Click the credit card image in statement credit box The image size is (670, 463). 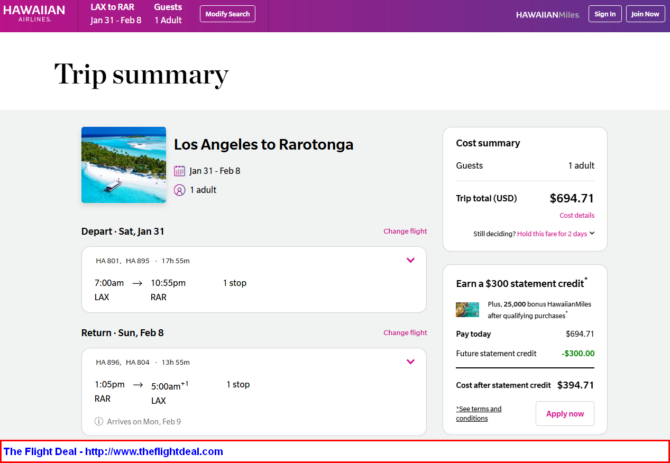click(x=467, y=309)
